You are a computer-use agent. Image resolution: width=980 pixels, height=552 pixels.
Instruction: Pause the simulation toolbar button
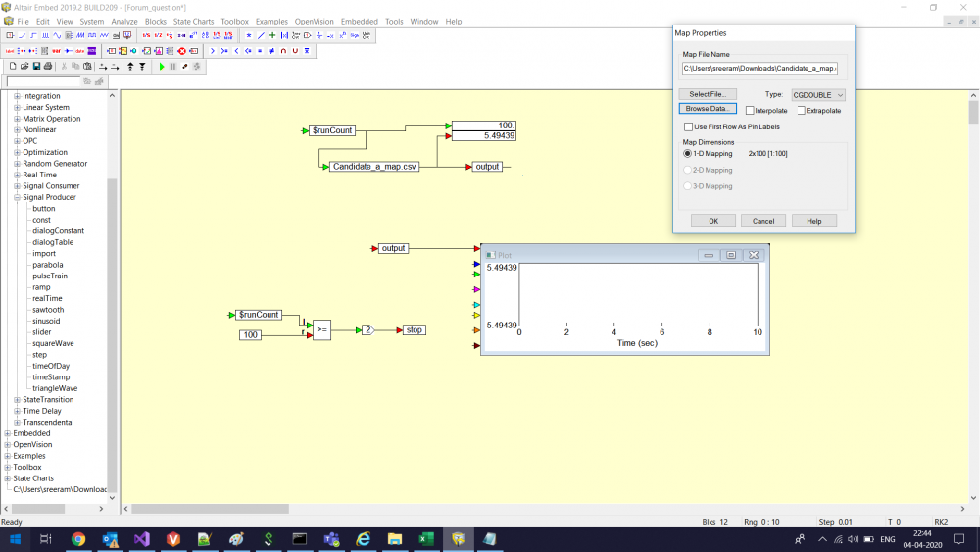[172, 66]
